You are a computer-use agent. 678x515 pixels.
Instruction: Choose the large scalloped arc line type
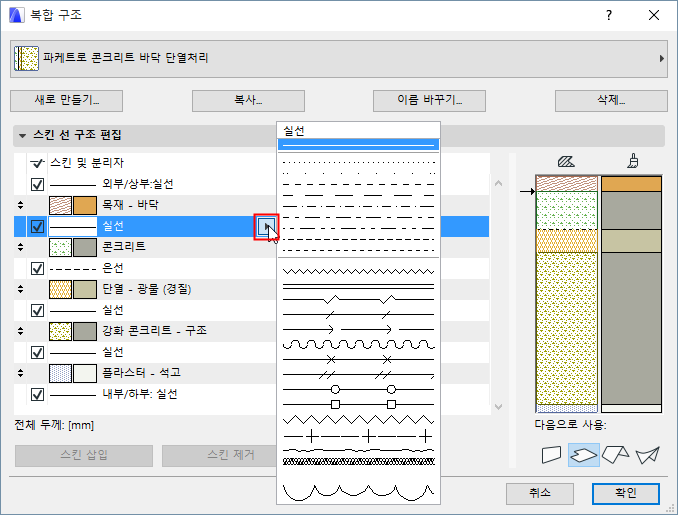[358, 492]
